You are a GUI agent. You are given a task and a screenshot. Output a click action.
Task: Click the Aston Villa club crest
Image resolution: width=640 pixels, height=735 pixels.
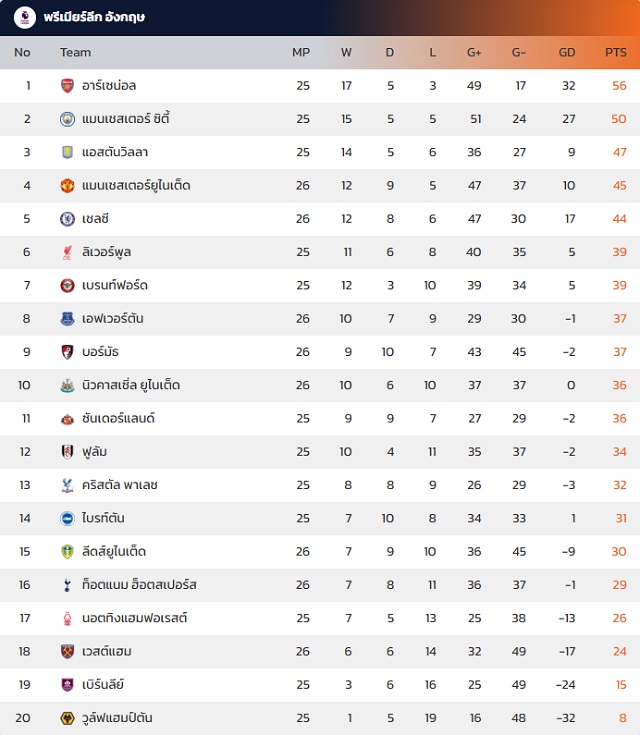click(67, 152)
